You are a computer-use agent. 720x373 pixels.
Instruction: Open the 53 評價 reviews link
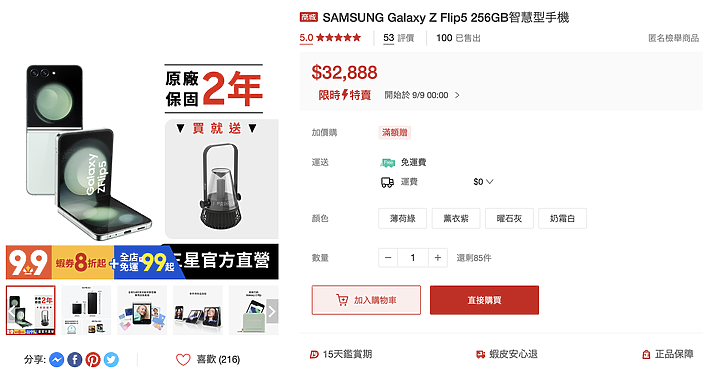399,38
